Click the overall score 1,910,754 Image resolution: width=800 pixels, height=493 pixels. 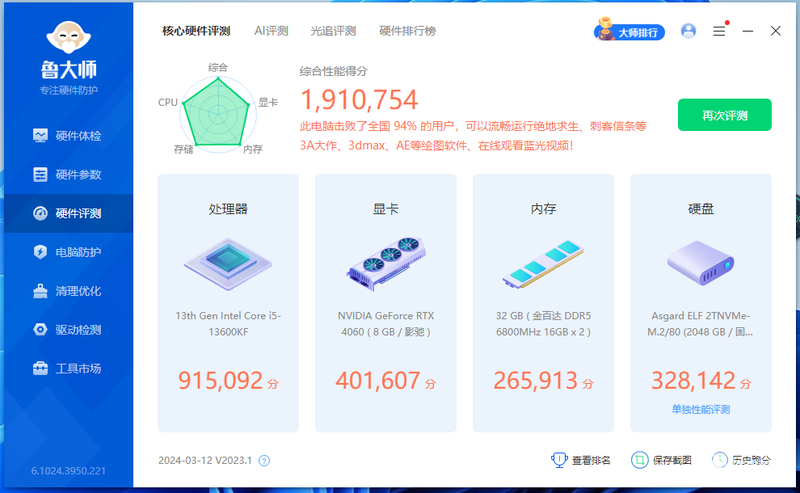pyautogui.click(x=359, y=100)
